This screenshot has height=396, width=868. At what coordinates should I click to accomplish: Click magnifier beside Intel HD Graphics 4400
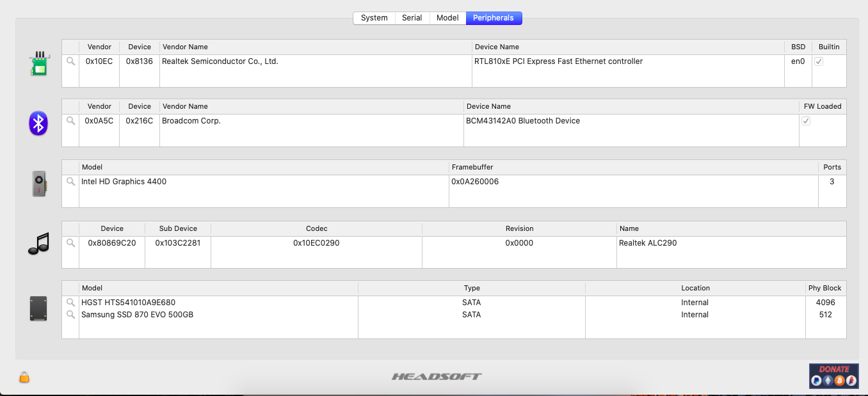(x=70, y=181)
